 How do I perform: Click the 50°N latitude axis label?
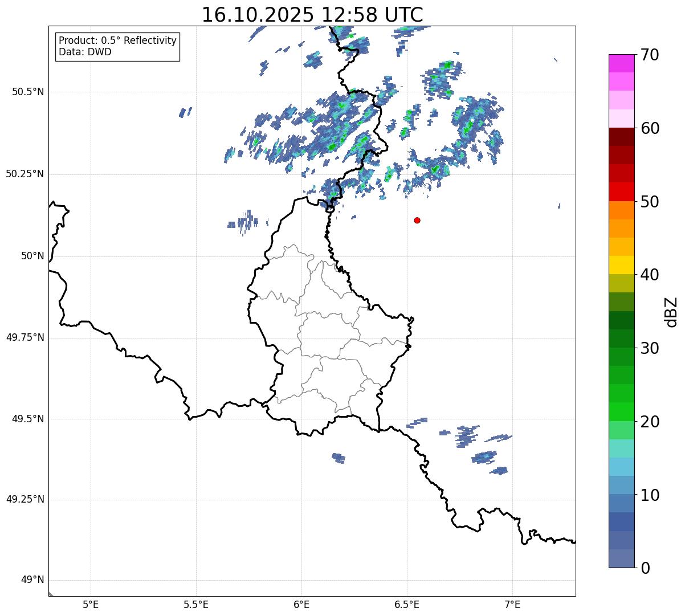(32, 256)
